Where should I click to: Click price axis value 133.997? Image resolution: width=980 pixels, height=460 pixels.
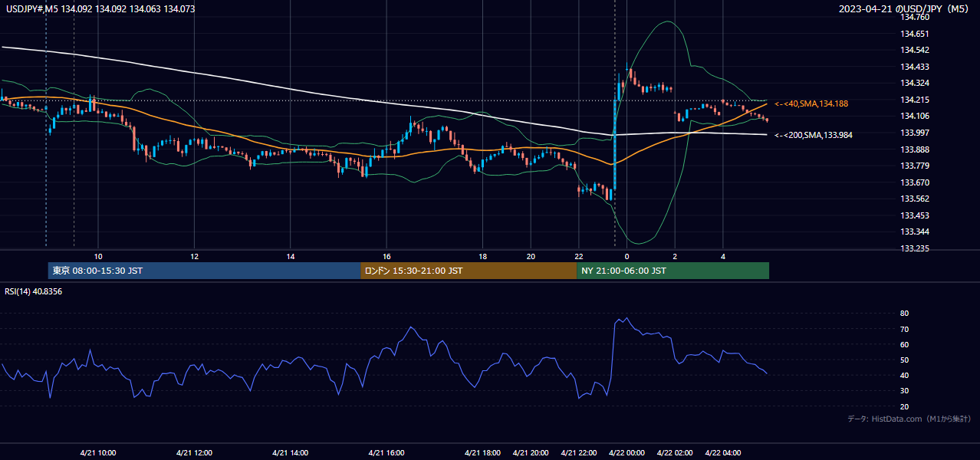[915, 133]
